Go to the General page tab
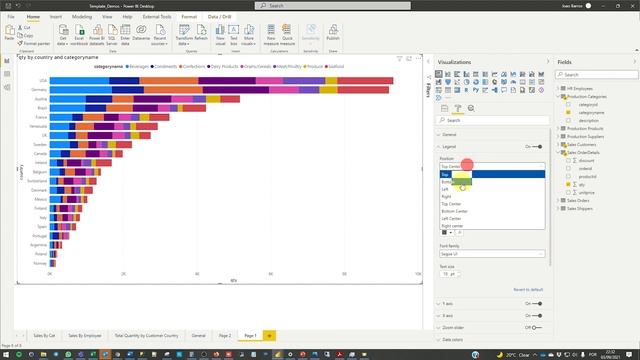Screen dimensions: 640x360 tap(198, 336)
